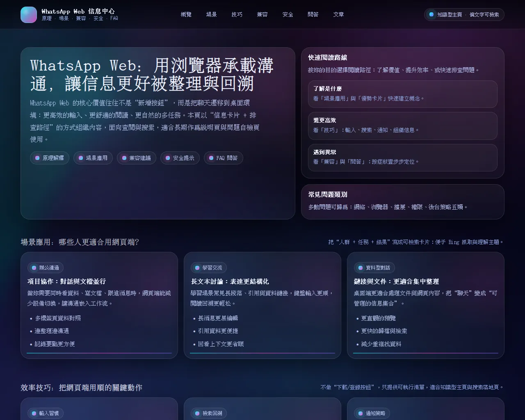This screenshot has height=420, width=525.
Task: Open the 遇到異常 reading path card
Action: pyautogui.click(x=403, y=157)
